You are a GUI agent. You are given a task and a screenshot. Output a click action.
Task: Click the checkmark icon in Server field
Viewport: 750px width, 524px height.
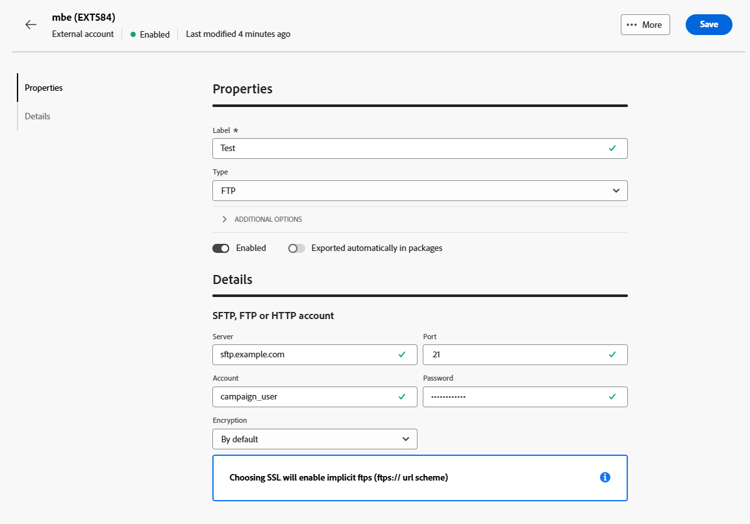click(x=402, y=355)
